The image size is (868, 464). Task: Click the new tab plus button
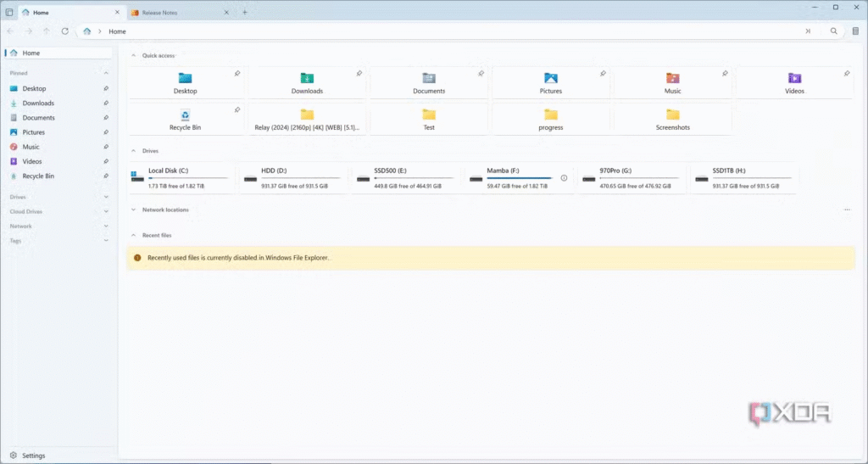[x=245, y=13]
